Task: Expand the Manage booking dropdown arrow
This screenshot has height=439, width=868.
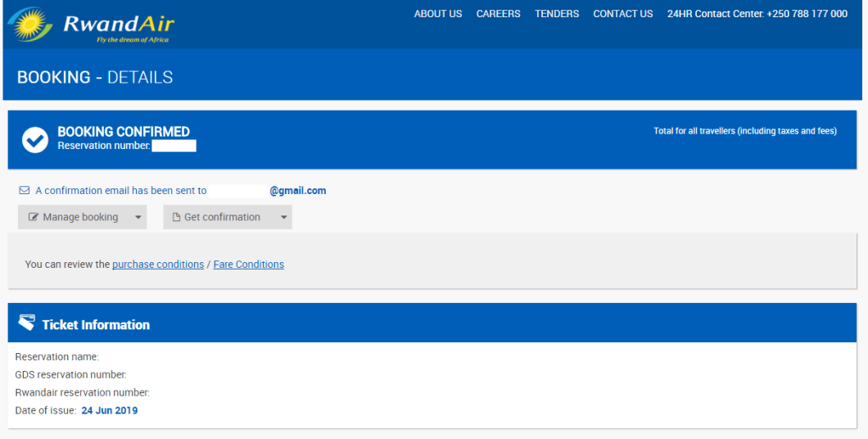Action: [138, 217]
